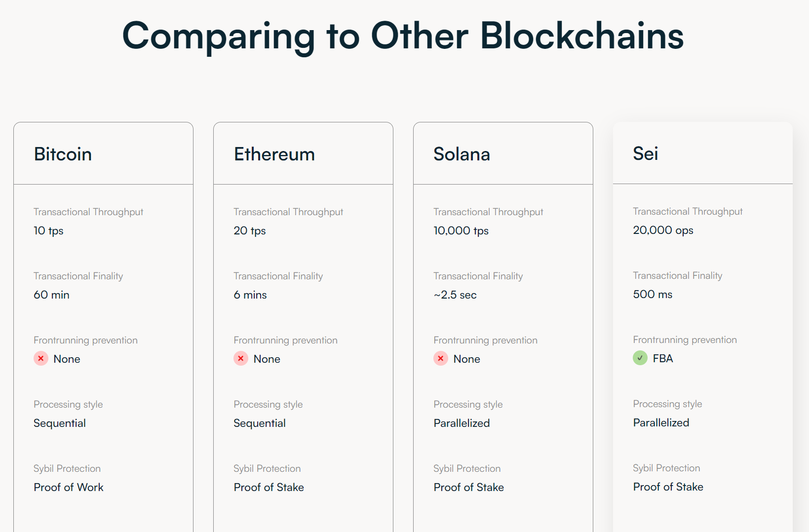Click Ethereum's 20 tps throughput value
The image size is (809, 532).
pyautogui.click(x=250, y=231)
